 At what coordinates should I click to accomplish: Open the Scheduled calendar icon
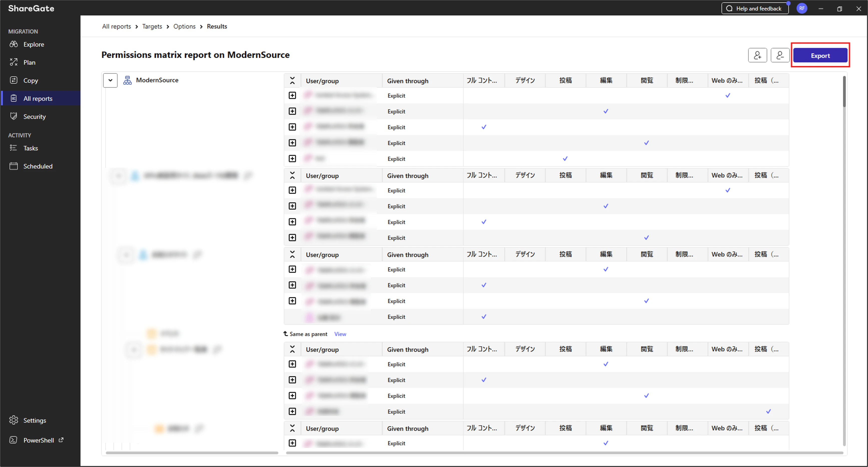14,166
